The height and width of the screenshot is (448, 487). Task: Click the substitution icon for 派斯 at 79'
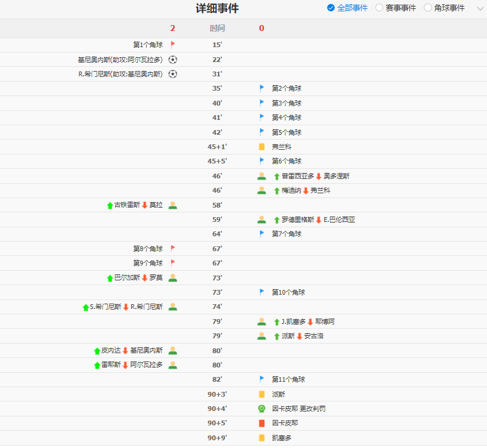point(261,336)
